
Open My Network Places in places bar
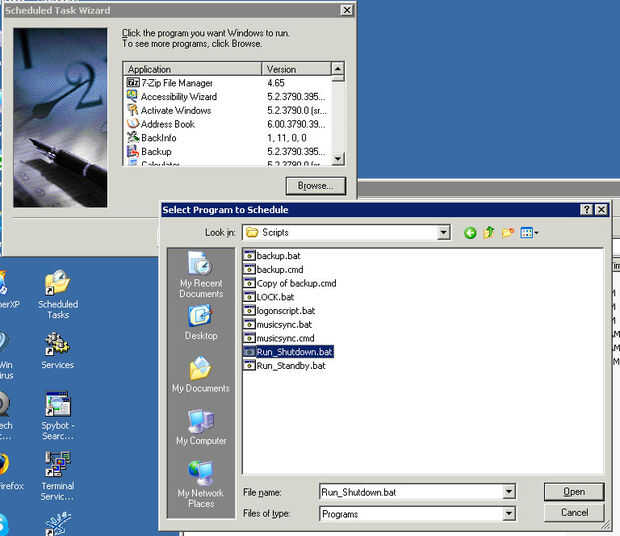pos(200,485)
